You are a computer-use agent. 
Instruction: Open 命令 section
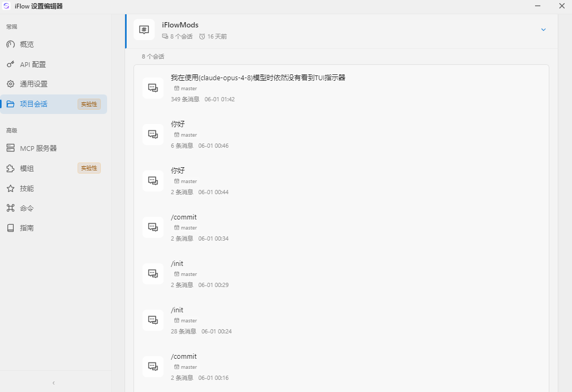tap(54, 208)
